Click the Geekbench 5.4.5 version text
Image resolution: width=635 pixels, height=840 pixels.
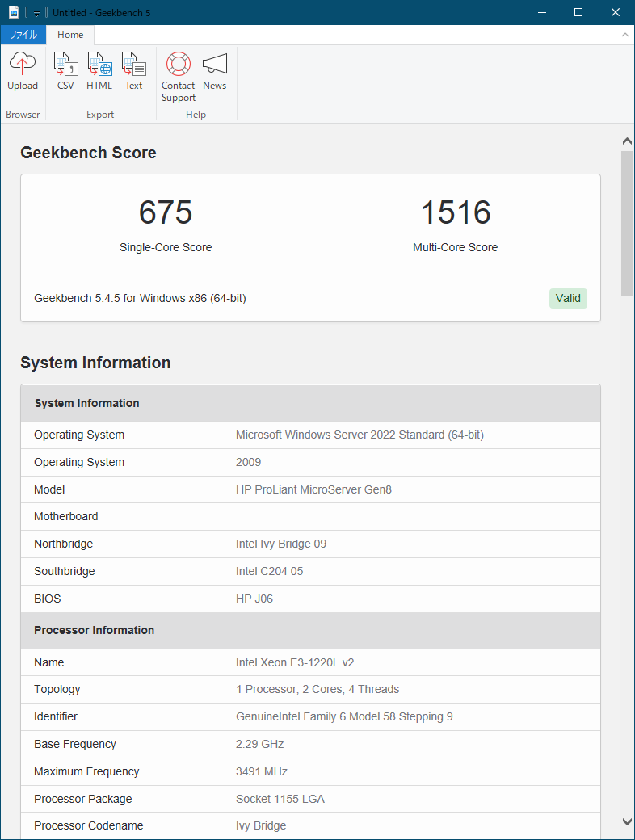coord(140,298)
